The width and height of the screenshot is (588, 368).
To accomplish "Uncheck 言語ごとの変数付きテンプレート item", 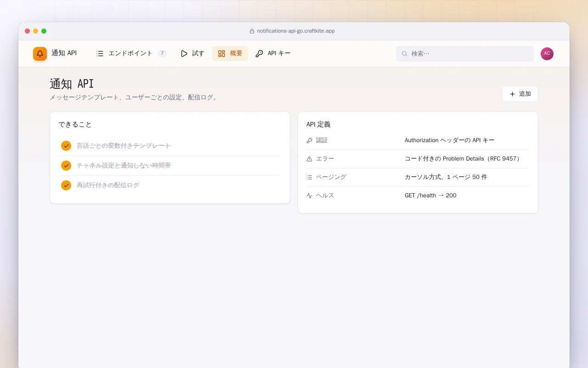I will click(x=66, y=146).
